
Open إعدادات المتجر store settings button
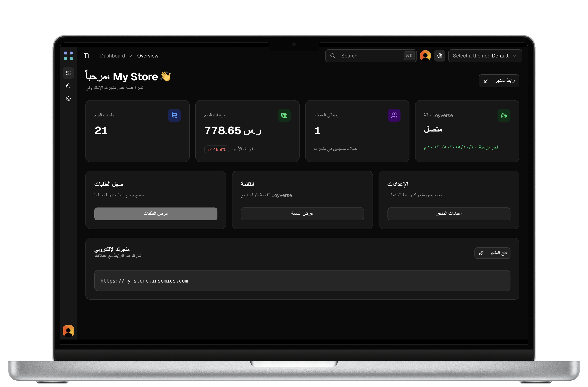coord(449,214)
